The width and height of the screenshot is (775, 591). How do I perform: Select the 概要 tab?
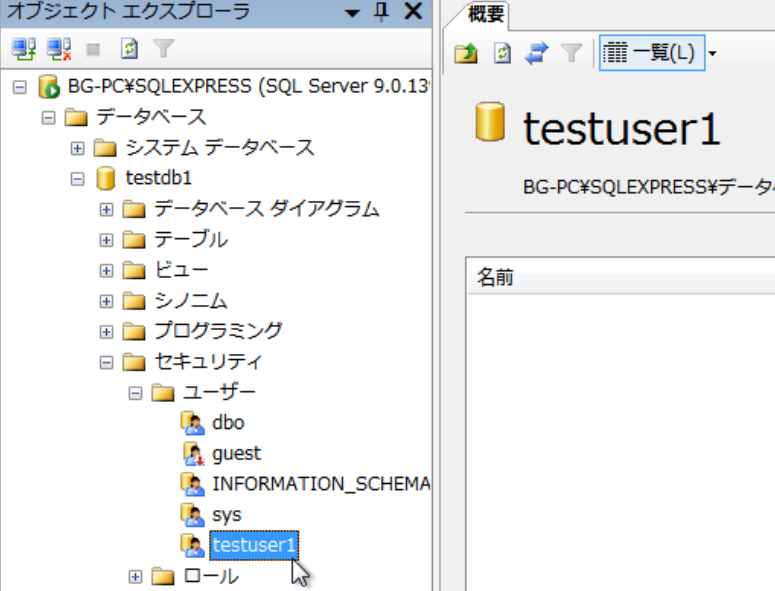pyautogui.click(x=485, y=14)
